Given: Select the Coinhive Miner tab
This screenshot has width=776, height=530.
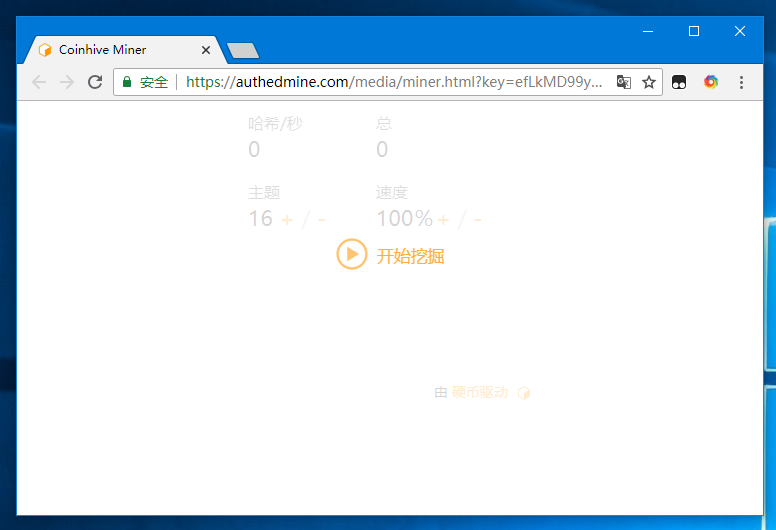Looking at the screenshot, I should pyautogui.click(x=110, y=50).
